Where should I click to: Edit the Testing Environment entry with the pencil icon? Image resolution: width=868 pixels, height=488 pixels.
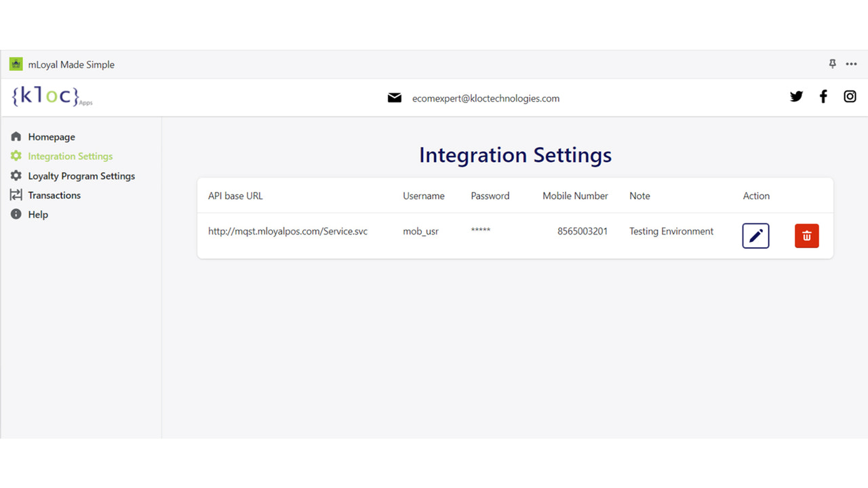755,236
